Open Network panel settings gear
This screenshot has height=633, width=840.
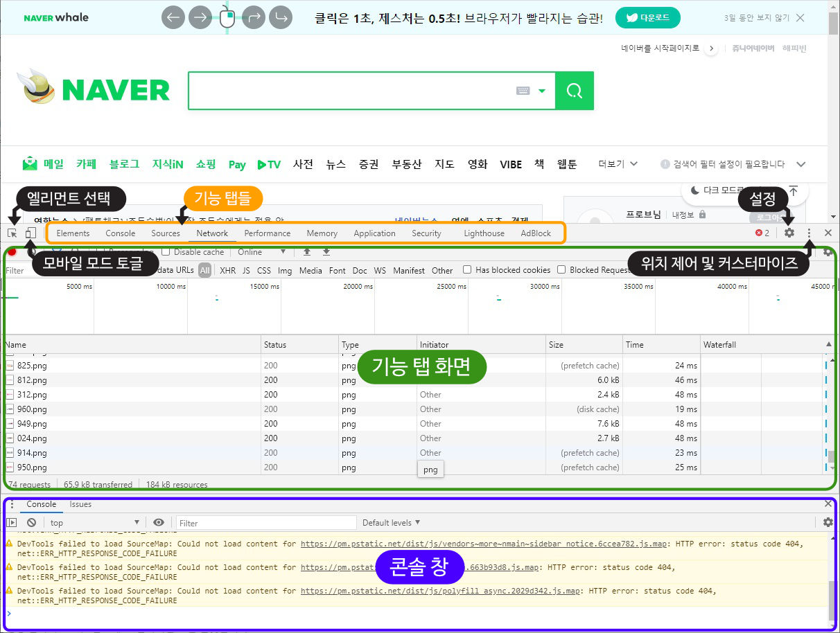click(x=828, y=252)
